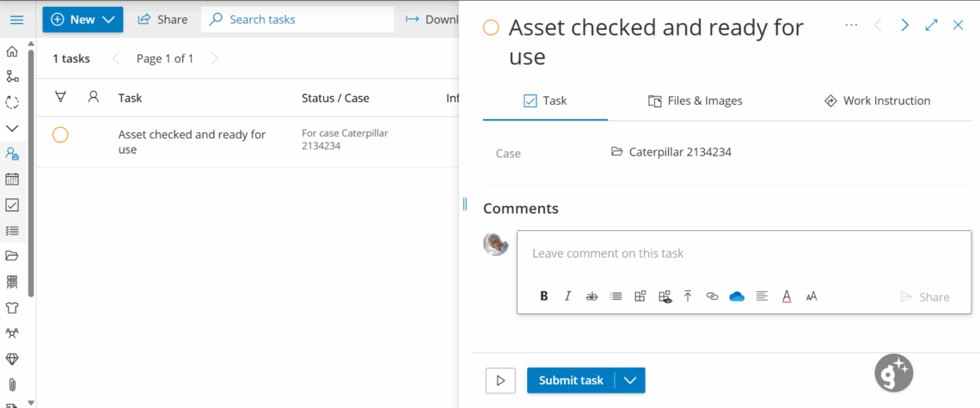The image size is (980, 408).
Task: Expand the chevron in the left sidebar
Action: [x=12, y=128]
